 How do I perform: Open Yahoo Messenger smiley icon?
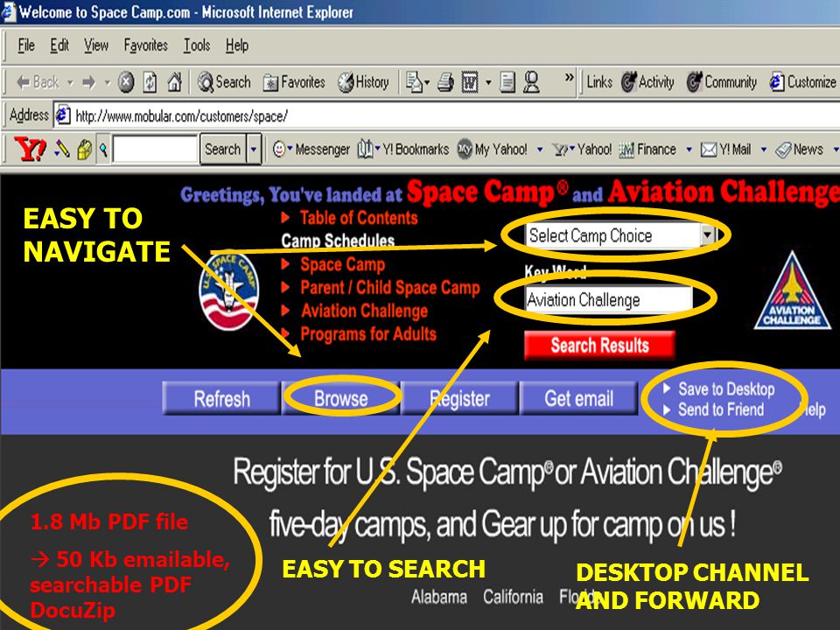point(278,149)
